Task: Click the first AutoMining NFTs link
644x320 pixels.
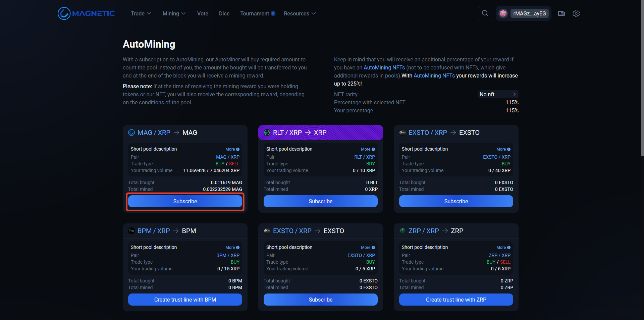Action: pos(384,67)
